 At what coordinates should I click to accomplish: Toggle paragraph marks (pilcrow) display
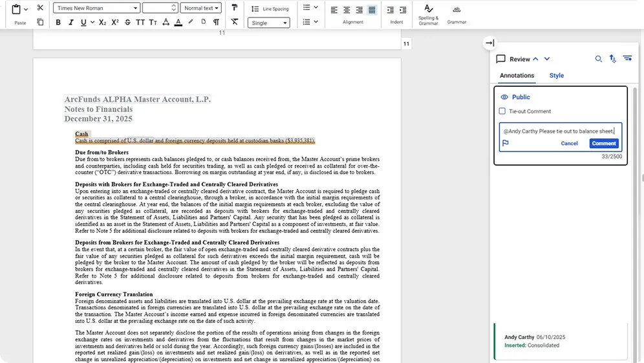(x=216, y=22)
